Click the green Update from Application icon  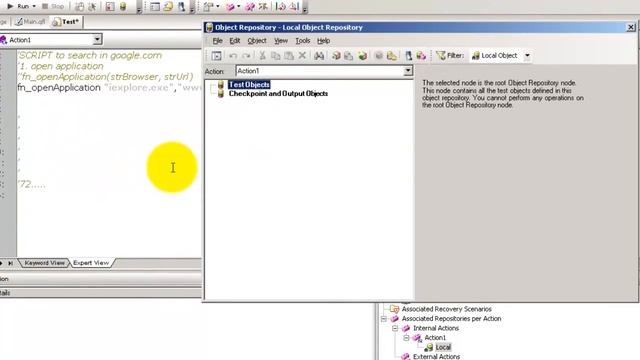(362, 56)
